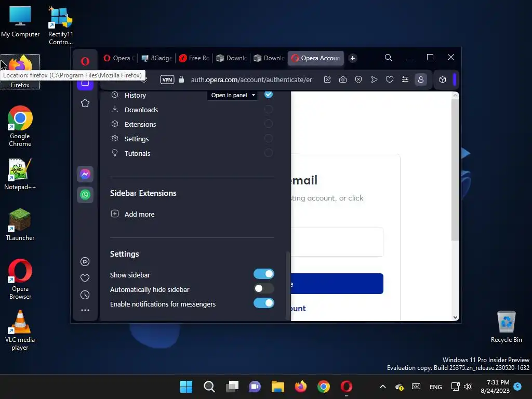Screen dimensions: 532x399
Task: Open WhatsApp in the Opera sidebar
Action: 85,195
